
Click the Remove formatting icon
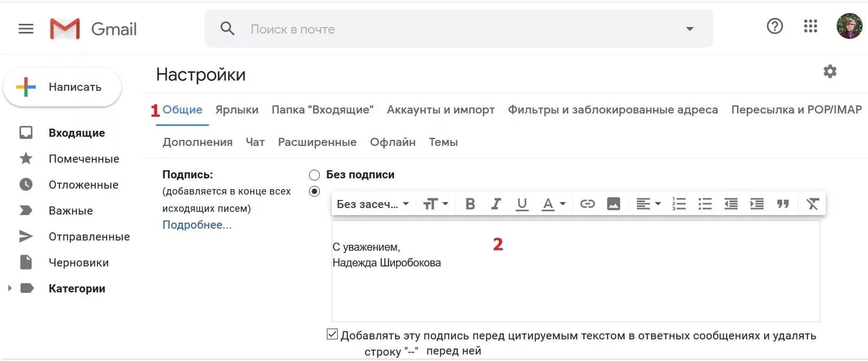812,204
